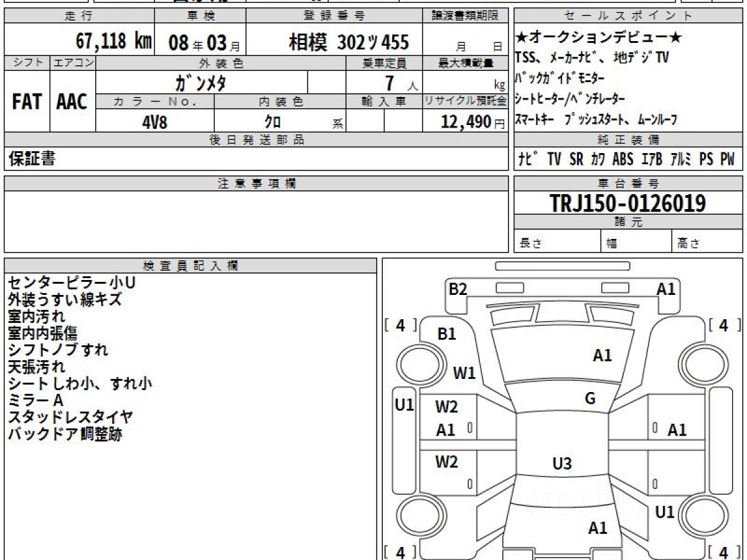Select the シートヒーター/ベンチレーター line
Image resolution: width=747 pixels, height=560 pixels.
coord(570,99)
